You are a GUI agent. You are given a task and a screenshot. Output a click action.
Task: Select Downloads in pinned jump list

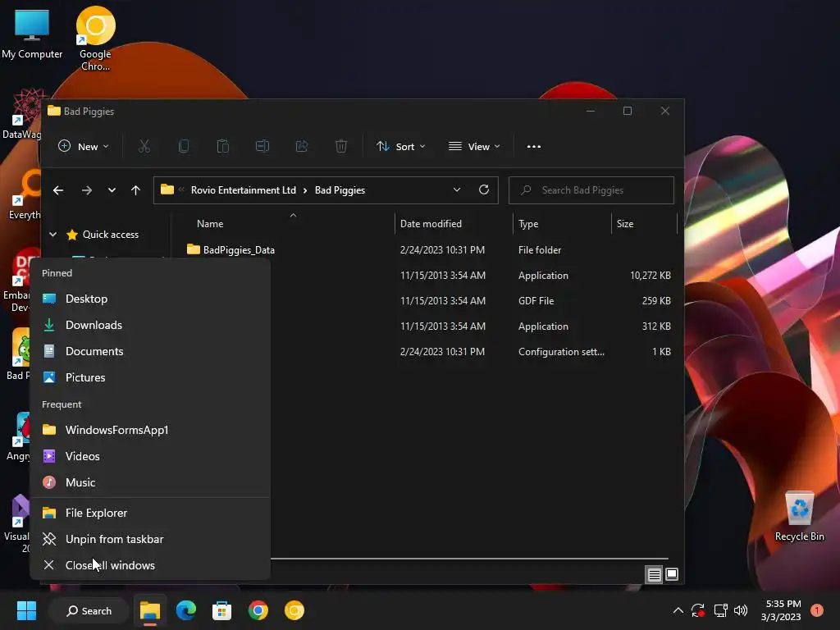click(x=150, y=325)
